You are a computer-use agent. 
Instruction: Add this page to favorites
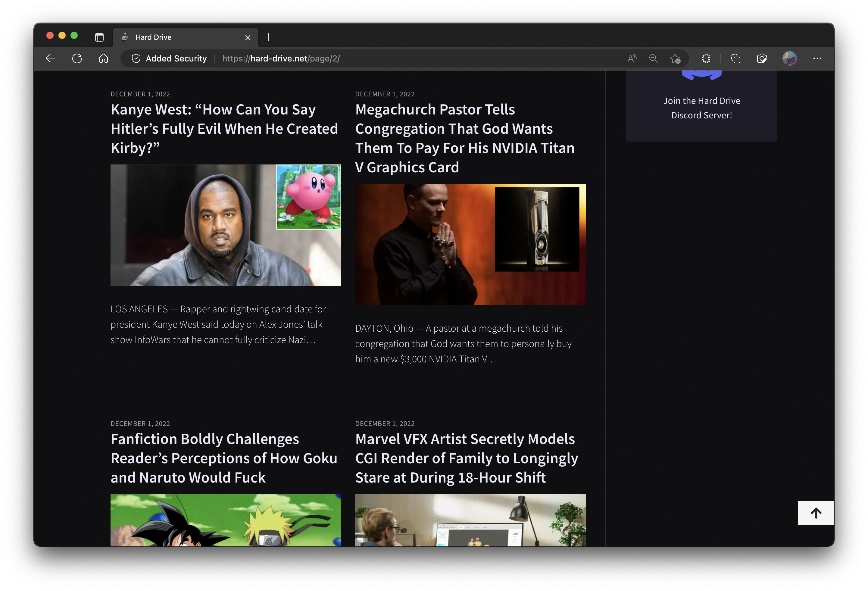[675, 59]
